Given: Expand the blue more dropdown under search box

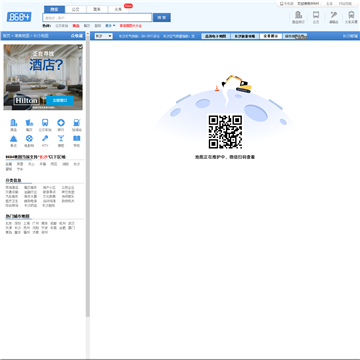Looking at the screenshot, I should (110, 26).
